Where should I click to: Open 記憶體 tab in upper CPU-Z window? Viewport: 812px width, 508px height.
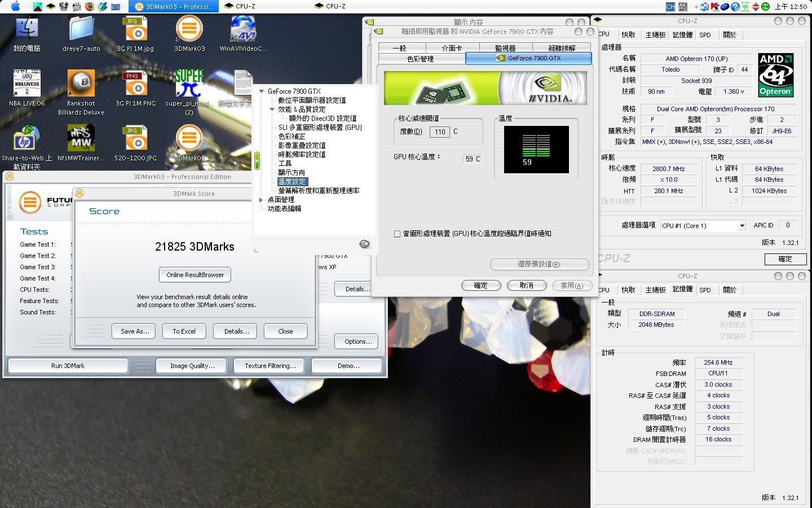pos(682,35)
